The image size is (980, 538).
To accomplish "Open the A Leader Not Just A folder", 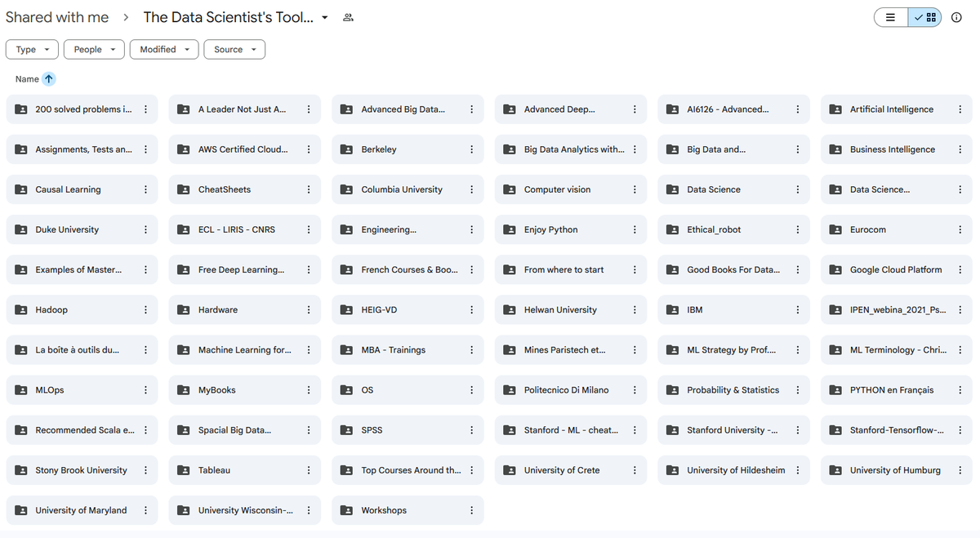I will pos(245,109).
